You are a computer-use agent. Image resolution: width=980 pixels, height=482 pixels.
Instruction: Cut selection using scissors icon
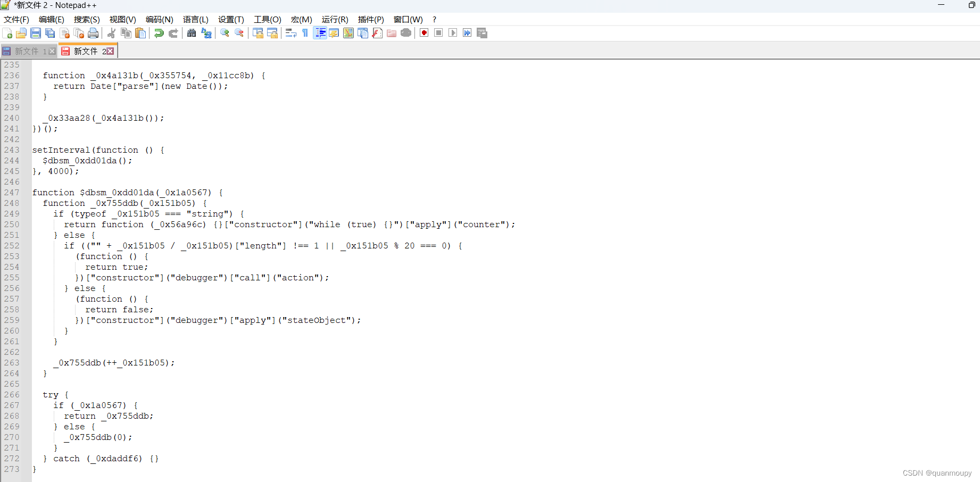112,33
